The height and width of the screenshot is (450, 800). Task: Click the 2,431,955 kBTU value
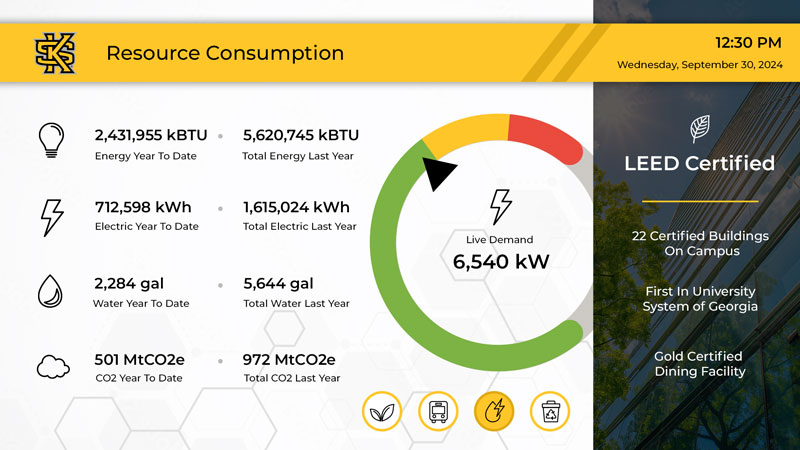pyautogui.click(x=151, y=135)
